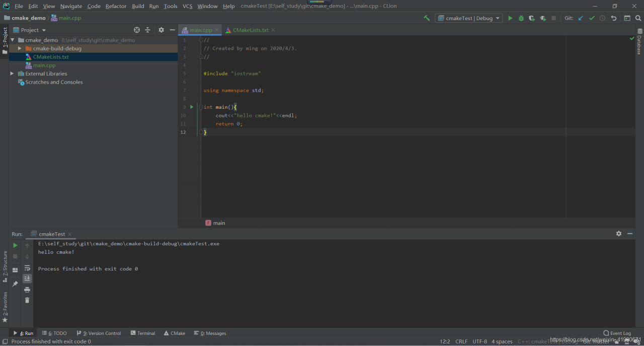The image size is (644, 346).
Task: Print the console output via printer icon
Action: (x=27, y=290)
